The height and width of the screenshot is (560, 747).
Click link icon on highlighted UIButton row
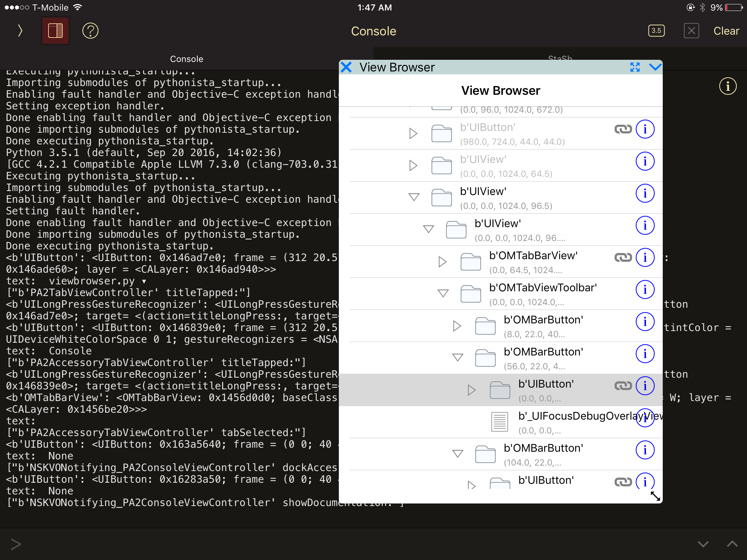pos(623,386)
